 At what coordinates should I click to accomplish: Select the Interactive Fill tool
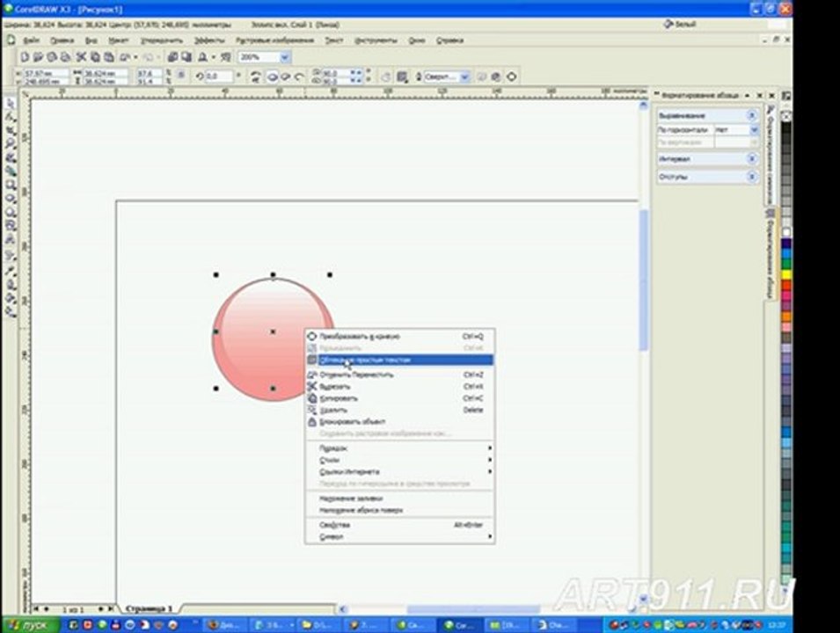[11, 312]
